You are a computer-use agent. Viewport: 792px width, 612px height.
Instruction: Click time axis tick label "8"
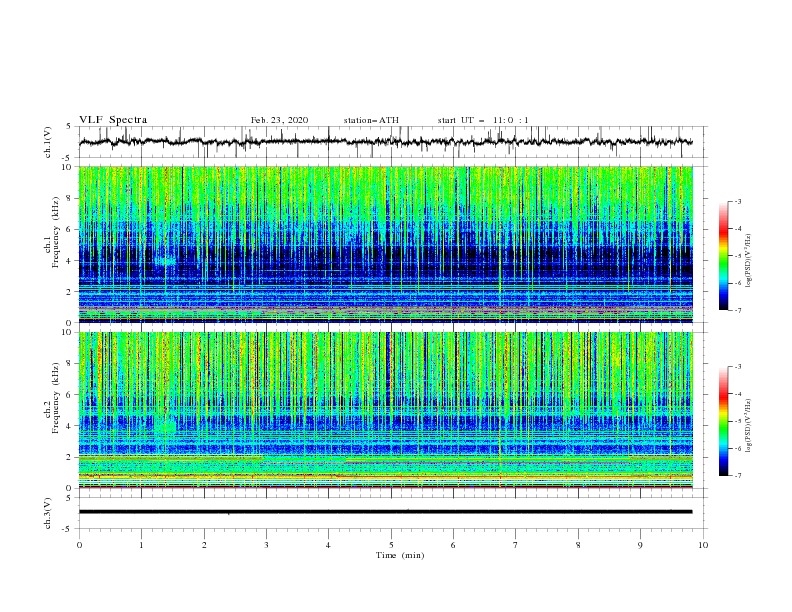[578, 545]
